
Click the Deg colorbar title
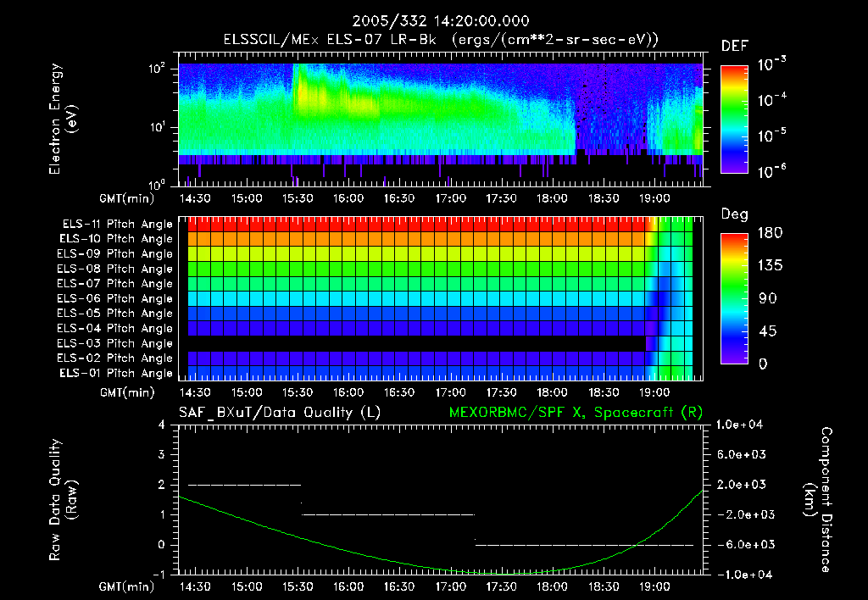[735, 214]
